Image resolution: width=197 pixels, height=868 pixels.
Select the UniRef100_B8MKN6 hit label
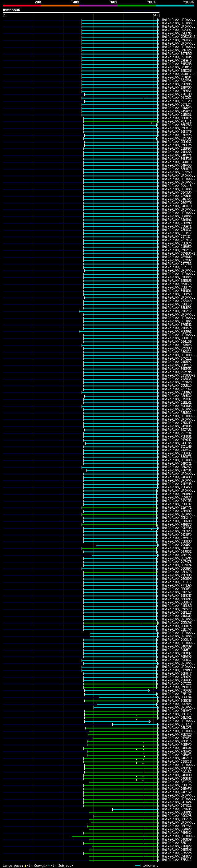click(177, 599)
